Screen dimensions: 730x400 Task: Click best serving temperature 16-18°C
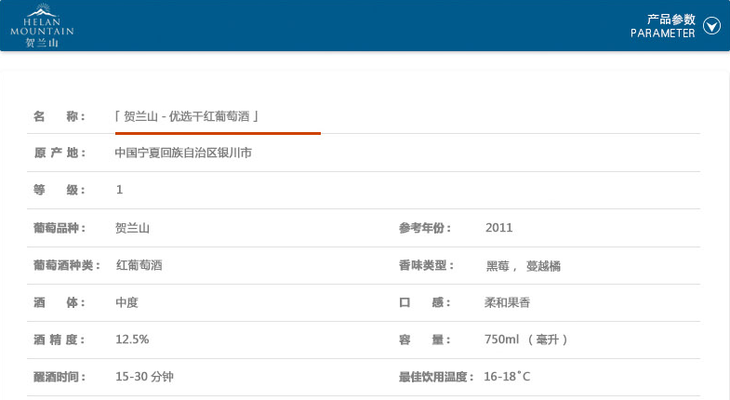[x=506, y=377]
